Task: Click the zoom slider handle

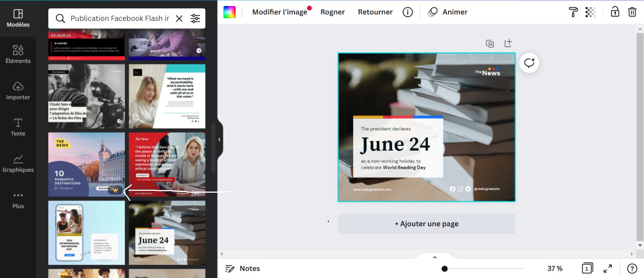Action: [444, 269]
